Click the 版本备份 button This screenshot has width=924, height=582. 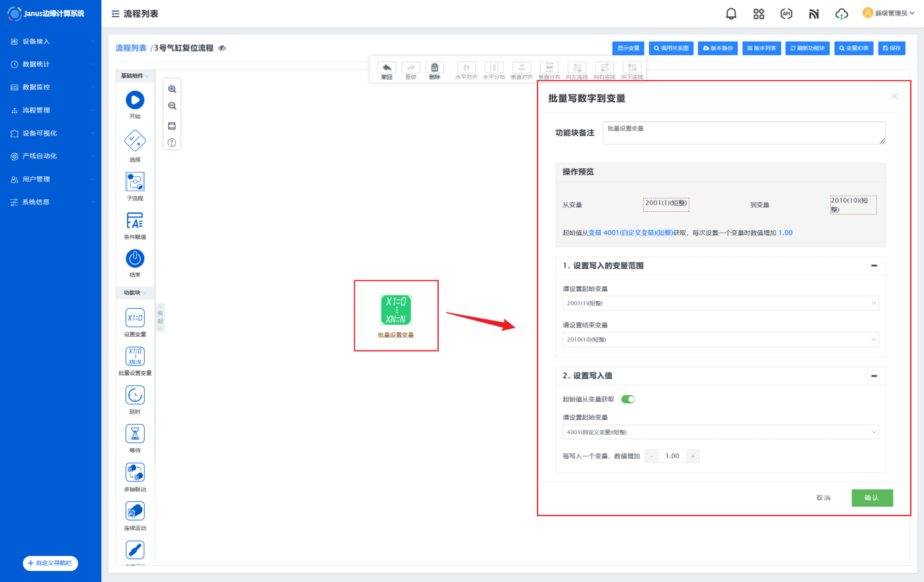[718, 48]
